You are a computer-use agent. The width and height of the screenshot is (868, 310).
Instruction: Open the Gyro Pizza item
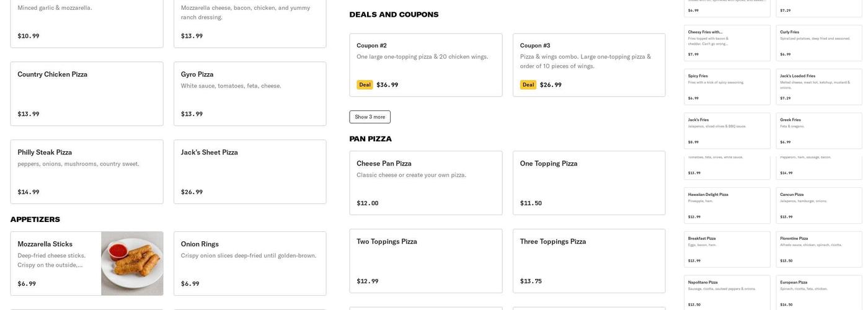249,94
